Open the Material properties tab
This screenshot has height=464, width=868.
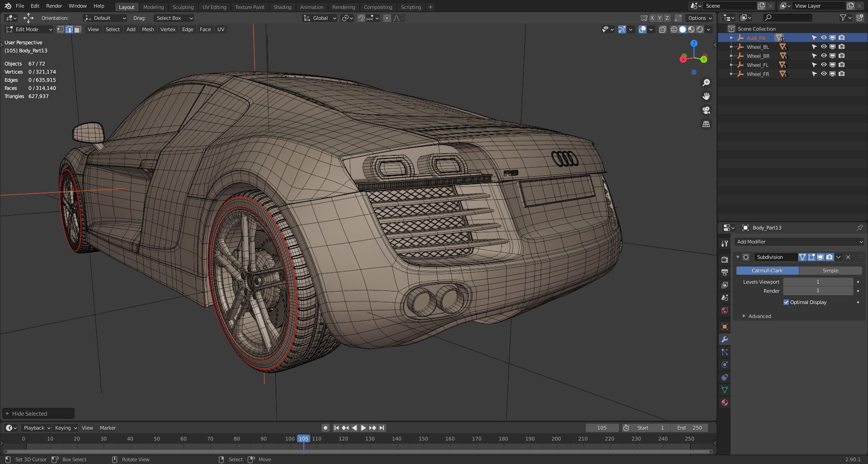[x=725, y=403]
